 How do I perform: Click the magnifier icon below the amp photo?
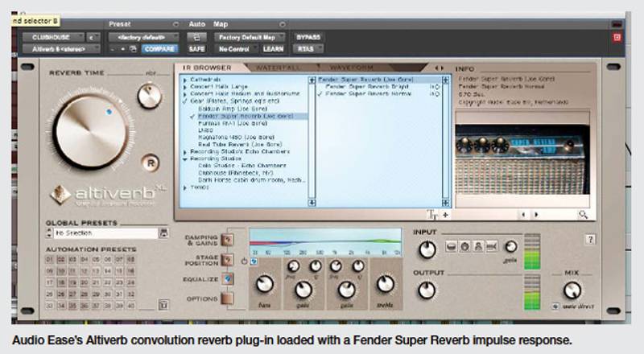pyautogui.click(x=583, y=215)
